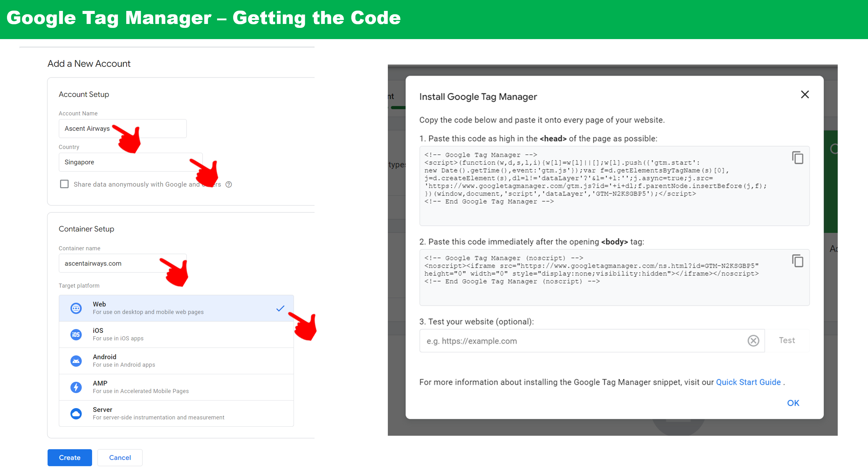Clear the test website URL field

click(753, 341)
